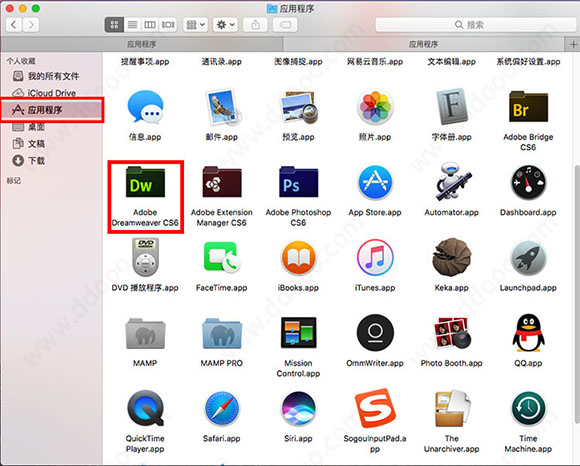Open the Siri.app icon
The image size is (580, 466).
(x=299, y=409)
